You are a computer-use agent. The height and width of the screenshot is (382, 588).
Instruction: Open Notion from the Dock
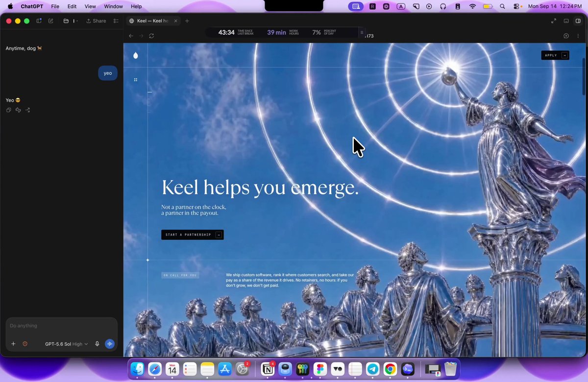(x=268, y=369)
